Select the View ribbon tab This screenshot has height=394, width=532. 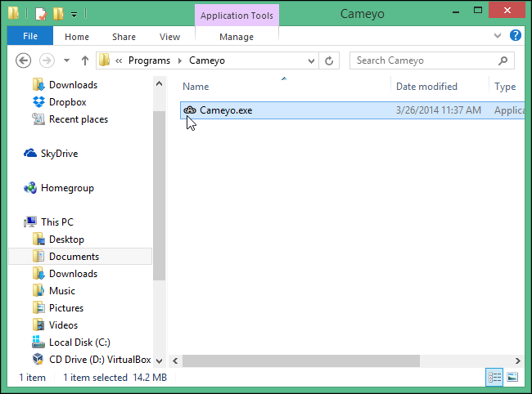pyautogui.click(x=169, y=37)
